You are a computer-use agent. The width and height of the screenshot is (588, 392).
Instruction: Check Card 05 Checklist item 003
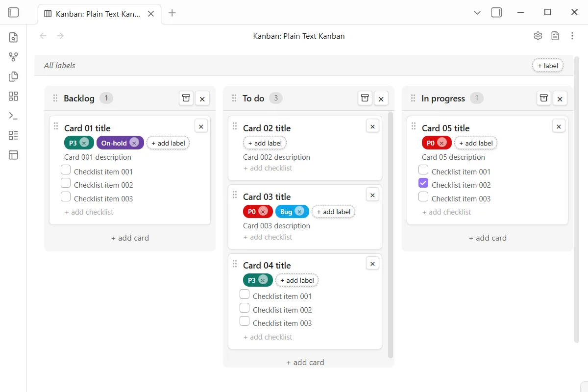[x=423, y=197]
